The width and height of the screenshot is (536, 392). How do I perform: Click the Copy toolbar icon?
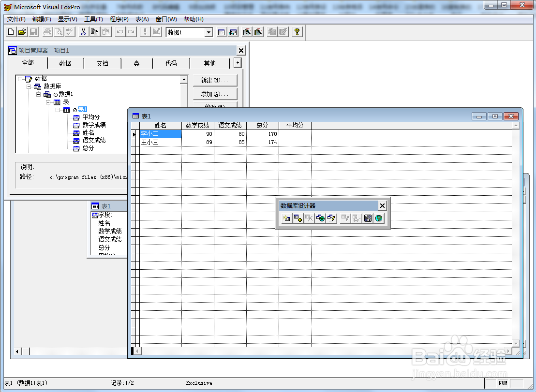(x=94, y=32)
